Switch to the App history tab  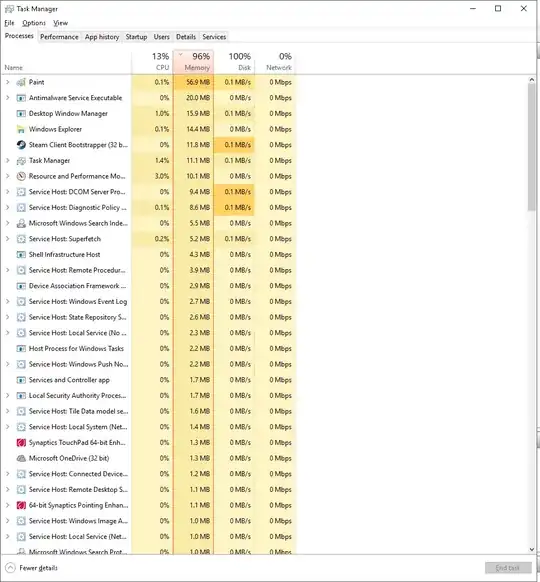(102, 37)
